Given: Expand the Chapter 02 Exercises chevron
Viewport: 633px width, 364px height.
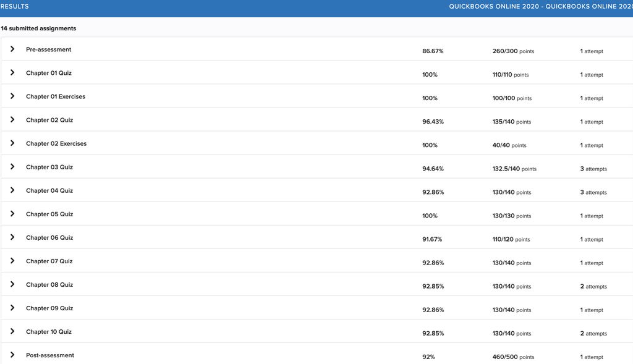Looking at the screenshot, I should click(x=12, y=143).
